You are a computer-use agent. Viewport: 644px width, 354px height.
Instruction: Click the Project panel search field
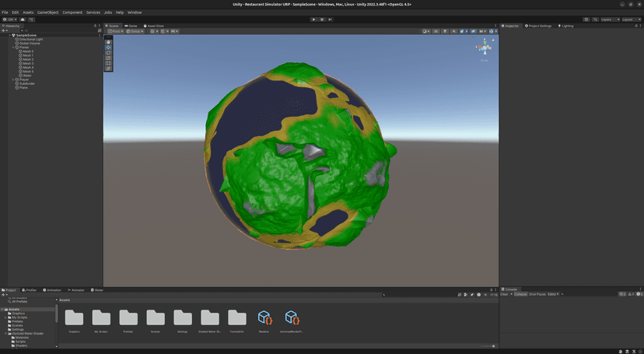[x=418, y=294]
